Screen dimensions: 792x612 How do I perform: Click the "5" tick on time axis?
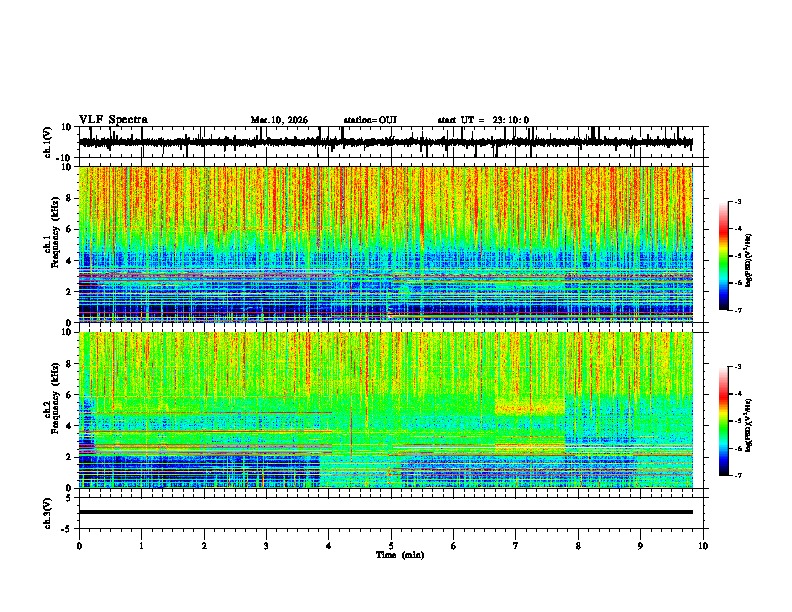[391, 546]
